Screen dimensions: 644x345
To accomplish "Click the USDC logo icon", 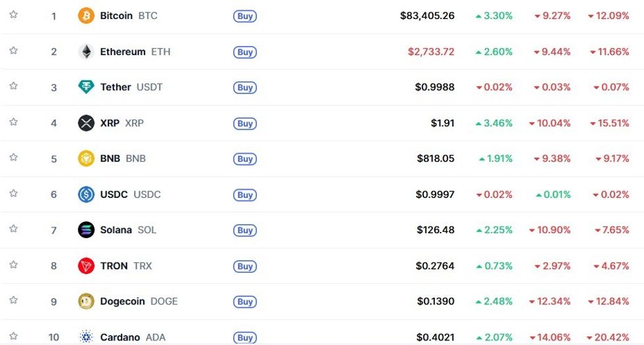I will [86, 195].
